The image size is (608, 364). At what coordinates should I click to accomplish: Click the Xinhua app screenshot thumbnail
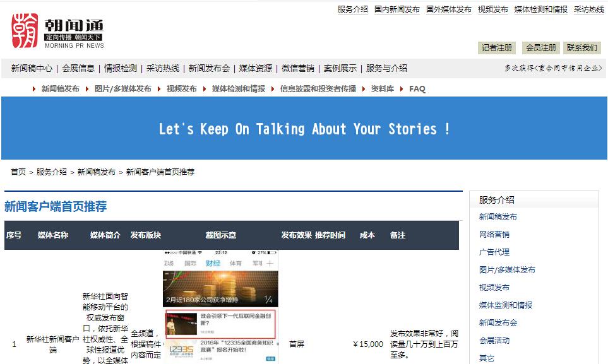point(220,307)
